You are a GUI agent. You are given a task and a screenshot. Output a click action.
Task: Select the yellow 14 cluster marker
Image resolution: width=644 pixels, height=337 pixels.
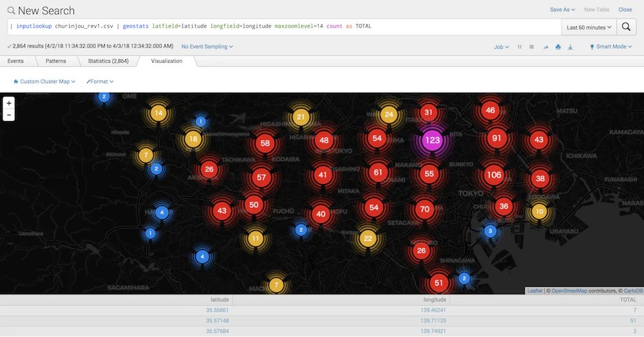158,113
